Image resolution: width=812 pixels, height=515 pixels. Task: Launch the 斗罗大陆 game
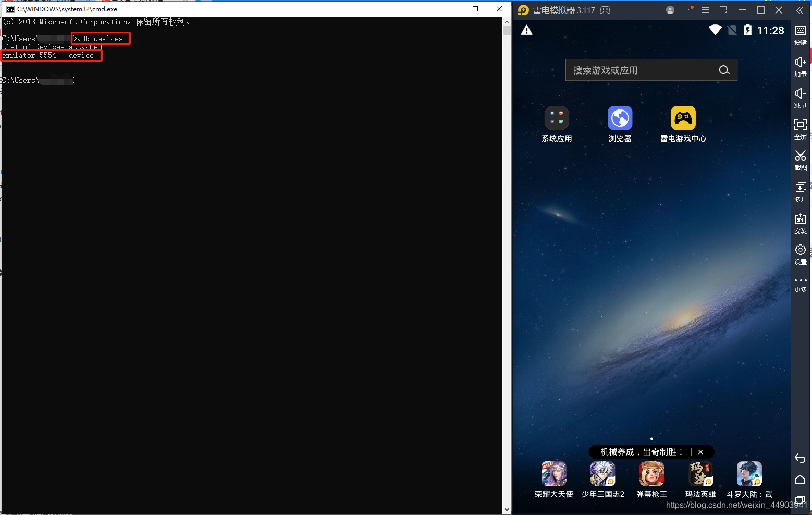pos(749,474)
